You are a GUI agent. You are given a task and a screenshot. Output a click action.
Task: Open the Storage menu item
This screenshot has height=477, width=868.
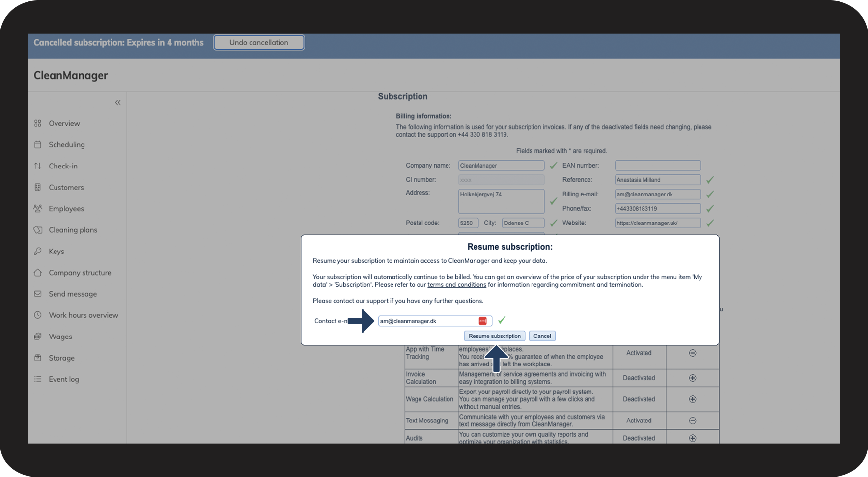click(x=61, y=358)
